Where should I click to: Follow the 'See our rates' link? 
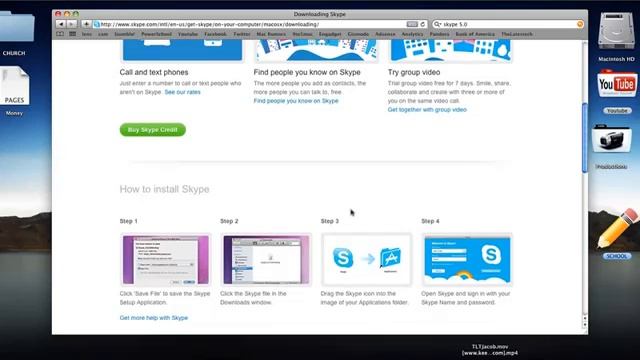tap(182, 92)
